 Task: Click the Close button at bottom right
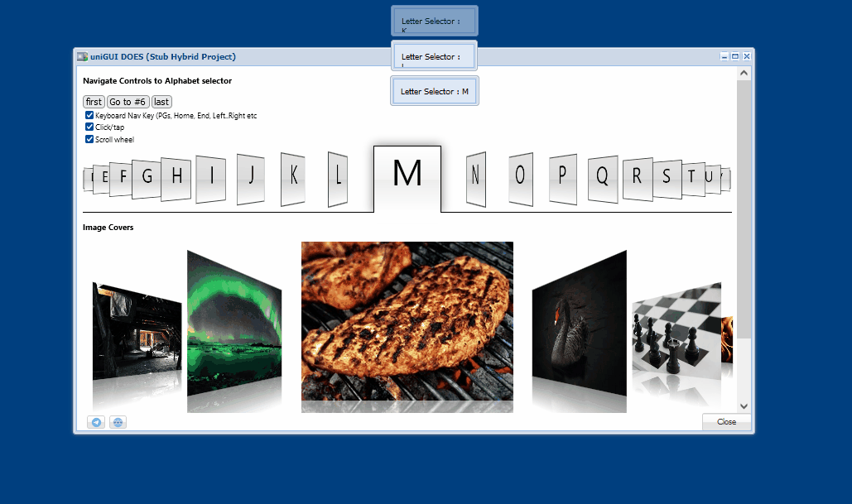click(x=726, y=422)
